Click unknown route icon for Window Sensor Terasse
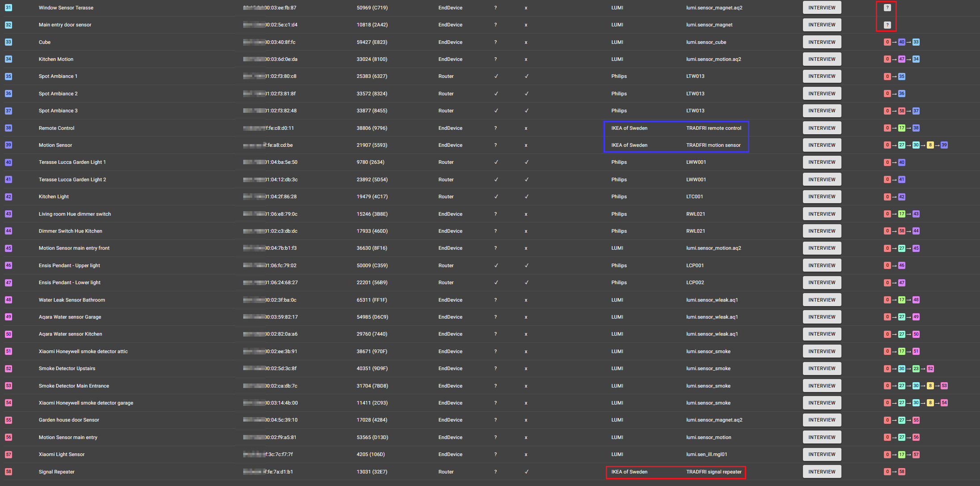This screenshot has width=980, height=486. (887, 8)
